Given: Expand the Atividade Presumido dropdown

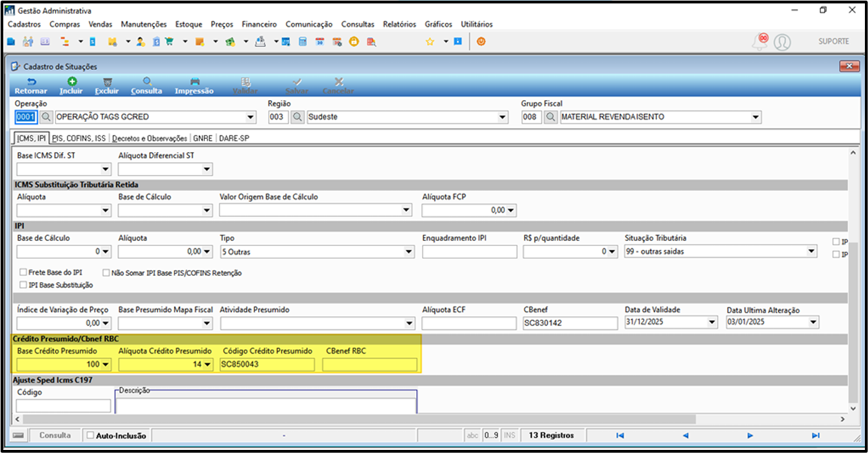Looking at the screenshot, I should coord(409,323).
